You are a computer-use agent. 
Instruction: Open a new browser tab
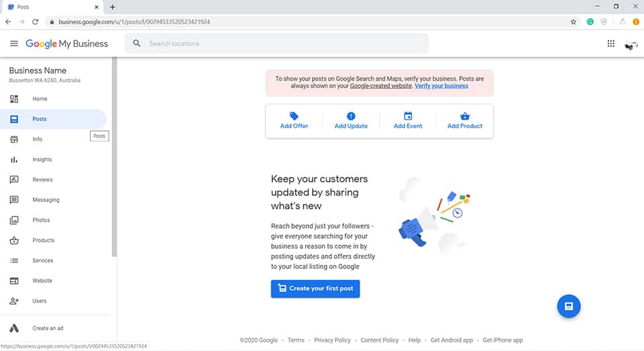pos(112,7)
